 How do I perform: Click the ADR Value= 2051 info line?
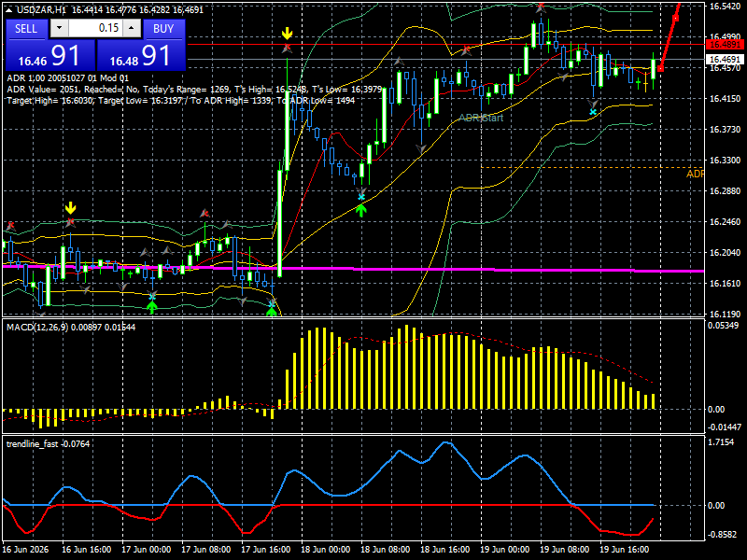tap(194, 89)
